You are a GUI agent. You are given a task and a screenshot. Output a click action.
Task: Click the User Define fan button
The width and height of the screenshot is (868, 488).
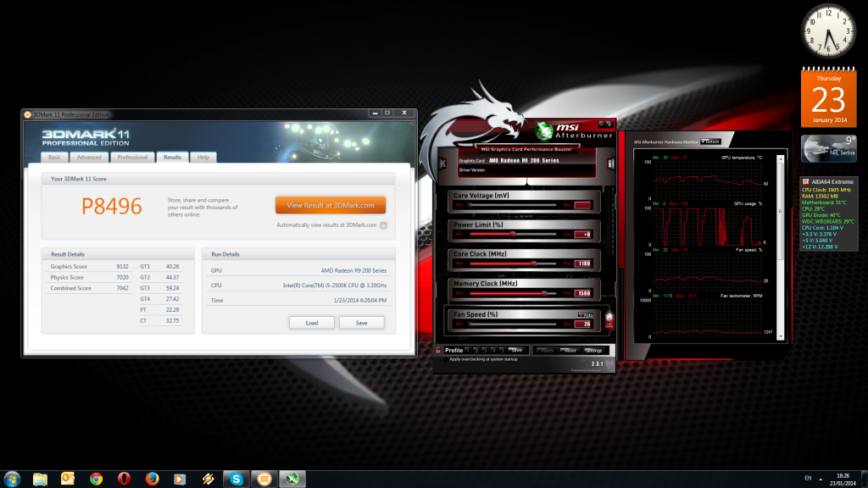(609, 320)
